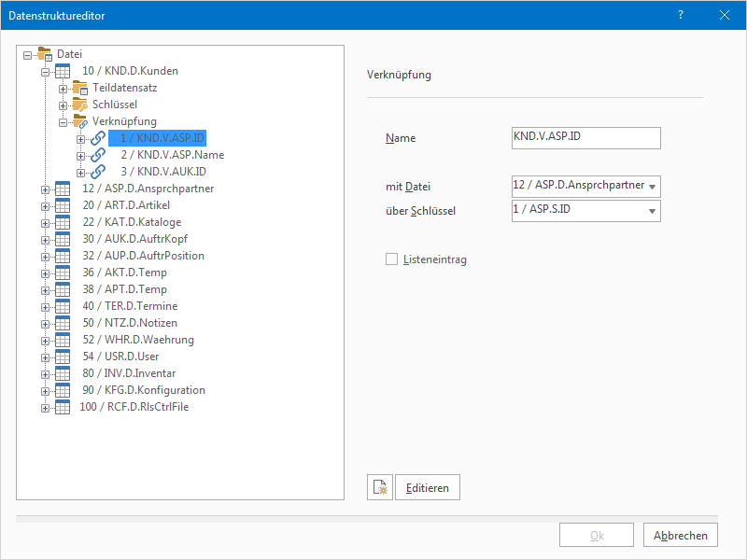Expand the ASP.D.Ansprchpartner tree node
Screen dimensions: 747x560
tap(45, 189)
